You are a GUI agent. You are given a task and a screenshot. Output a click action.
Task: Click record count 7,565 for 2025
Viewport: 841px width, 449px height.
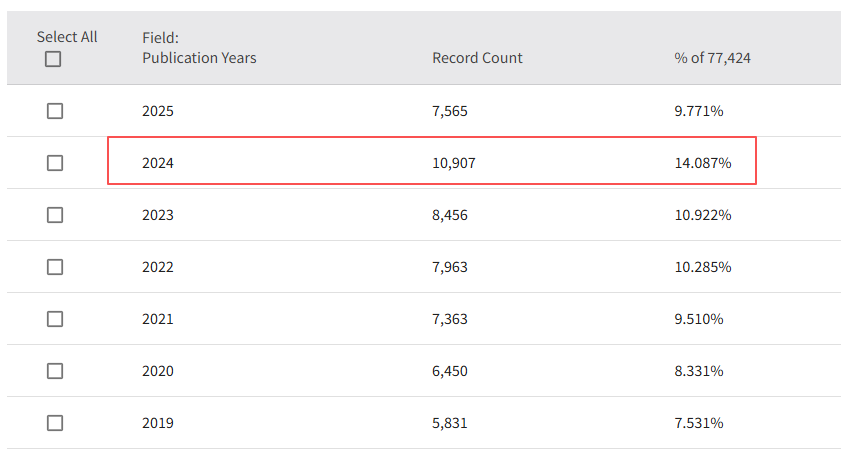tap(450, 111)
